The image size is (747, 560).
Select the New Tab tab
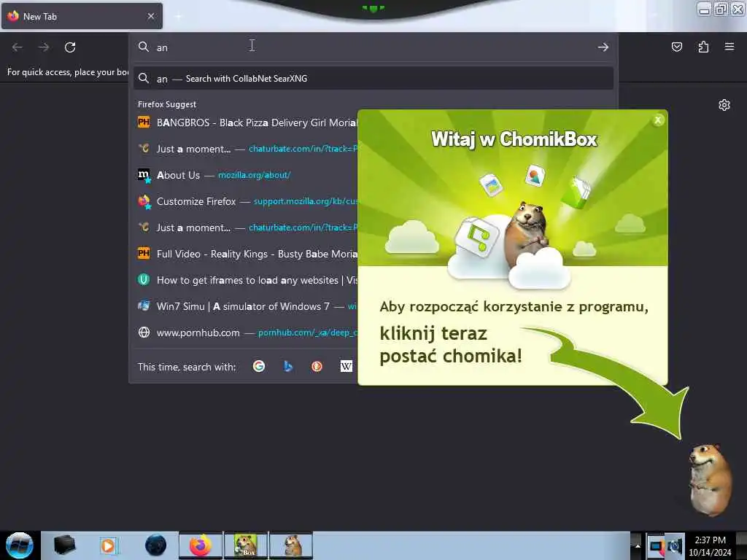coord(82,16)
